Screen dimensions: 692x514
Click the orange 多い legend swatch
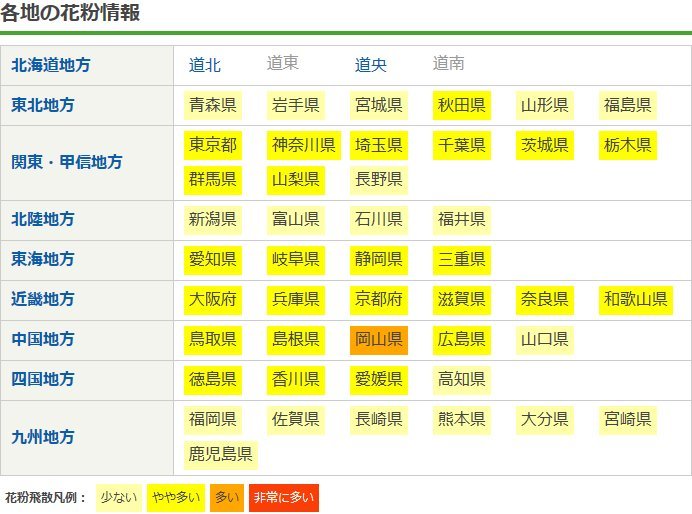tap(227, 497)
